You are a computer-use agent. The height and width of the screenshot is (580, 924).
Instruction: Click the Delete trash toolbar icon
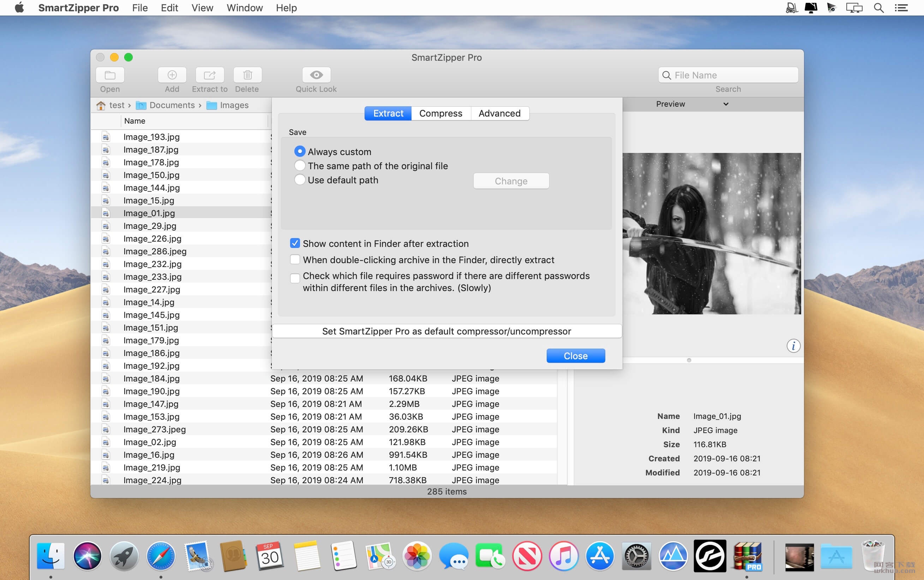pyautogui.click(x=247, y=75)
